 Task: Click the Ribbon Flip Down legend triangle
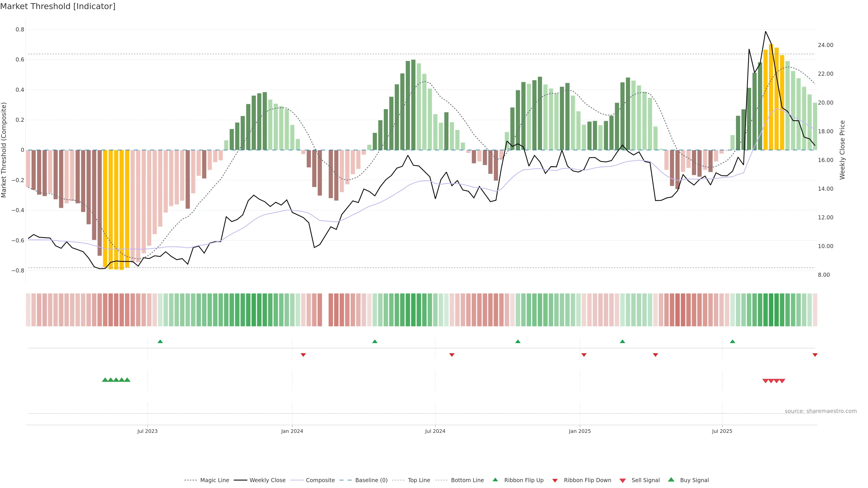point(555,481)
